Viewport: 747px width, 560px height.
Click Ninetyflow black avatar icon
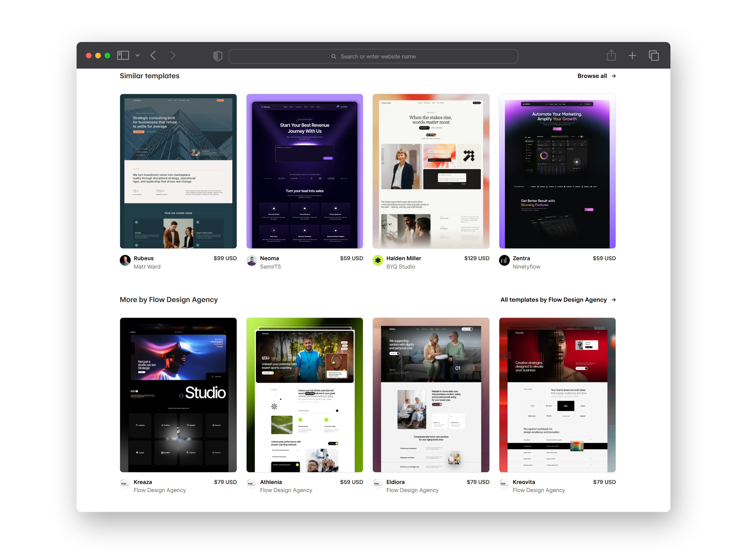pos(504,260)
